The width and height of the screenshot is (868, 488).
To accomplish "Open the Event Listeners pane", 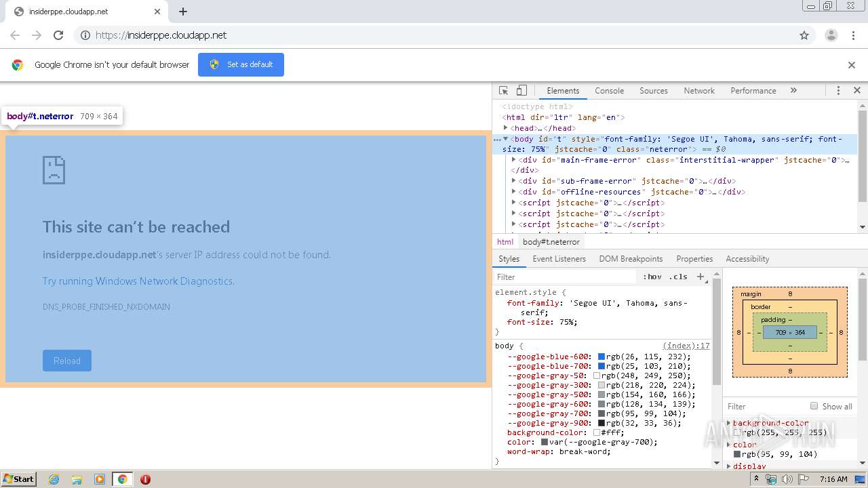I will click(x=559, y=259).
